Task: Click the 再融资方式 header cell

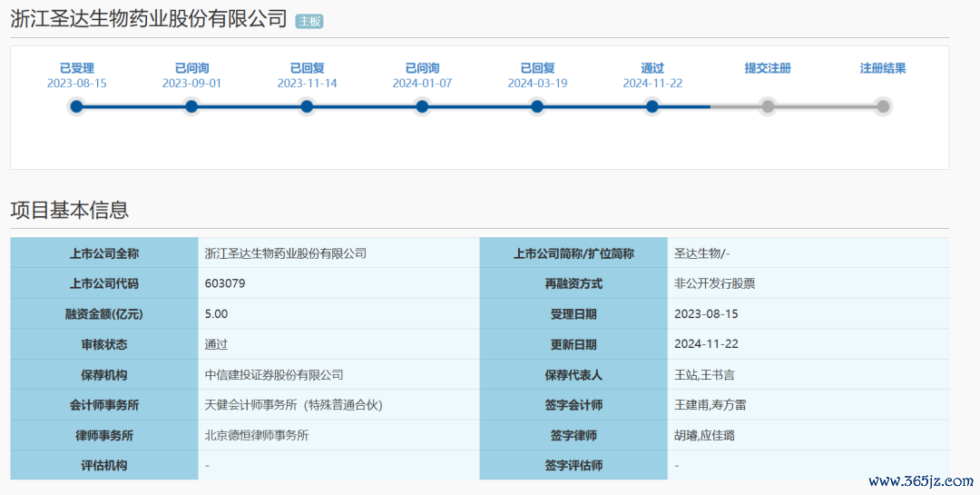Action: [573, 283]
